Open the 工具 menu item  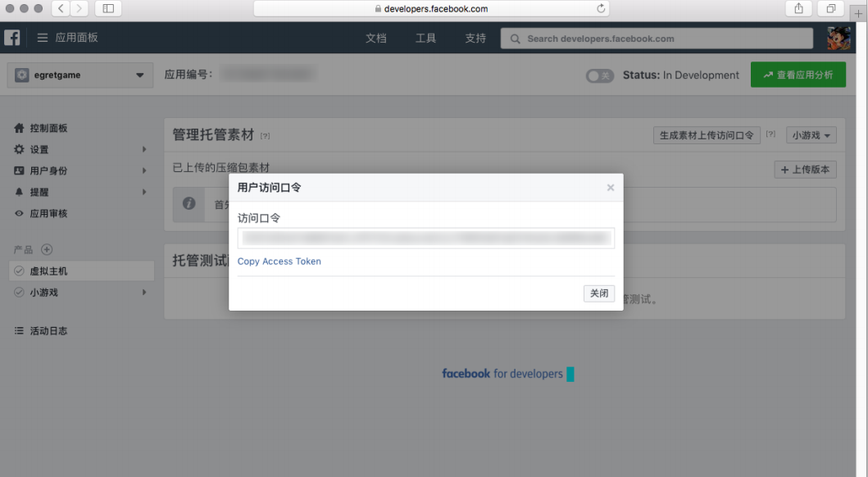coord(425,38)
